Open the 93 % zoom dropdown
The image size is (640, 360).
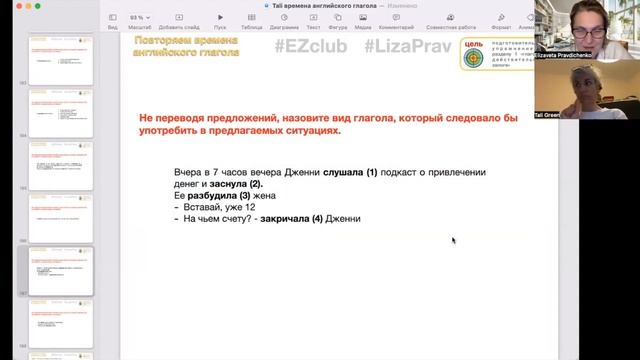coord(140,18)
